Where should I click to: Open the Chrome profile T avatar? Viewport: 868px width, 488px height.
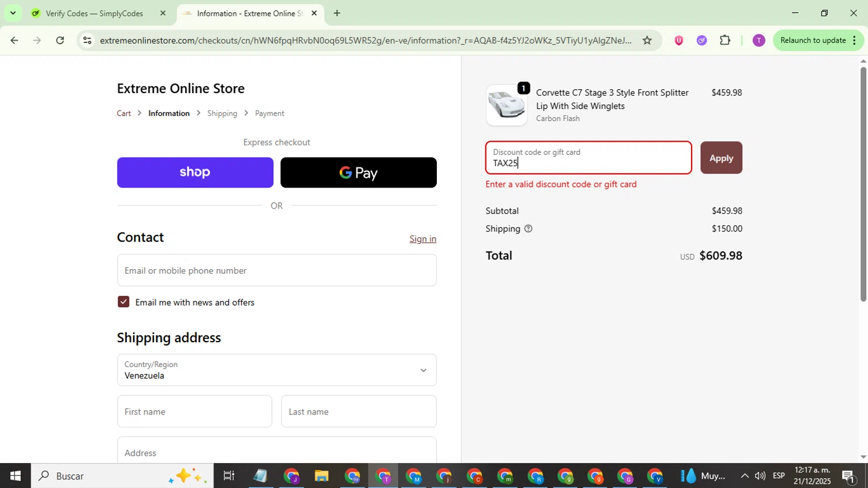coord(759,40)
